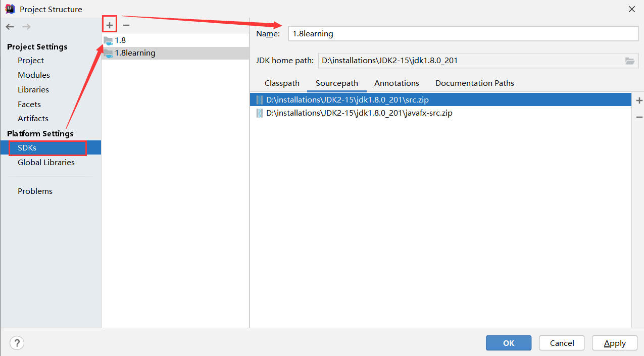644x356 pixels.
Task: Open the Documentation Paths tab
Action: pos(475,83)
